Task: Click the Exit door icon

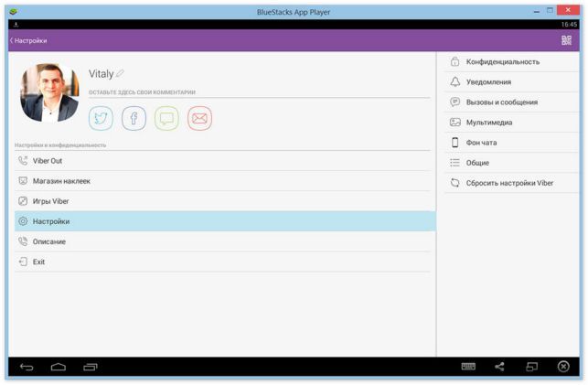Action: pyautogui.click(x=23, y=262)
